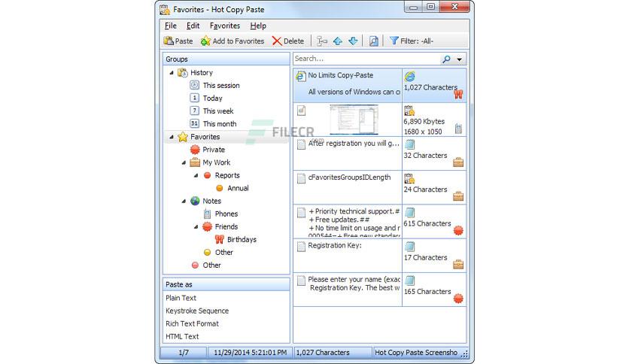This screenshot has height=364, width=629.
Task: Collapse the Favorites group arrow
Action: (172, 137)
